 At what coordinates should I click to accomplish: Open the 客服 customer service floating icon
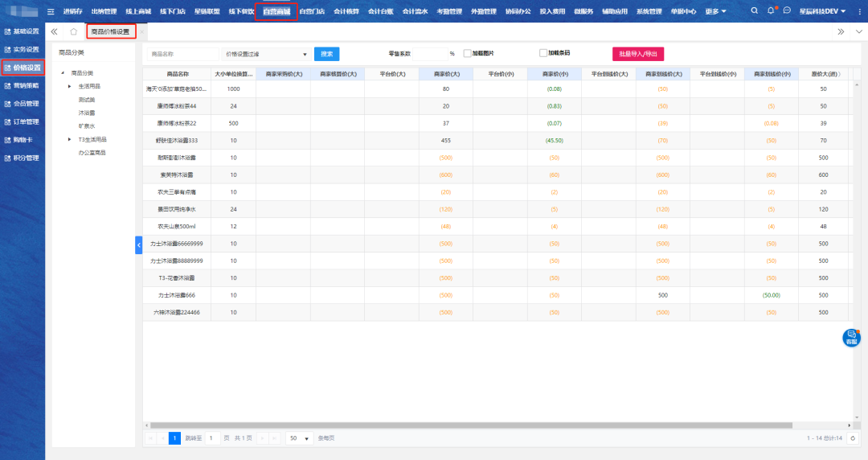coord(851,338)
